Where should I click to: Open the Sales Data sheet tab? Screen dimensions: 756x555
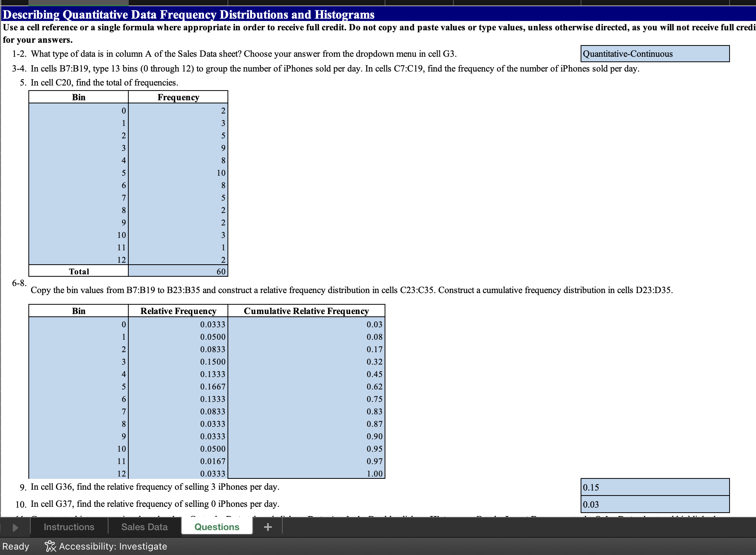[x=144, y=527]
